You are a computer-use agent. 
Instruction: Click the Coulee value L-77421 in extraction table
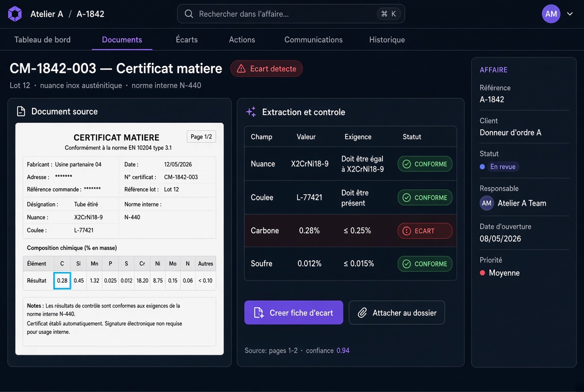(309, 197)
